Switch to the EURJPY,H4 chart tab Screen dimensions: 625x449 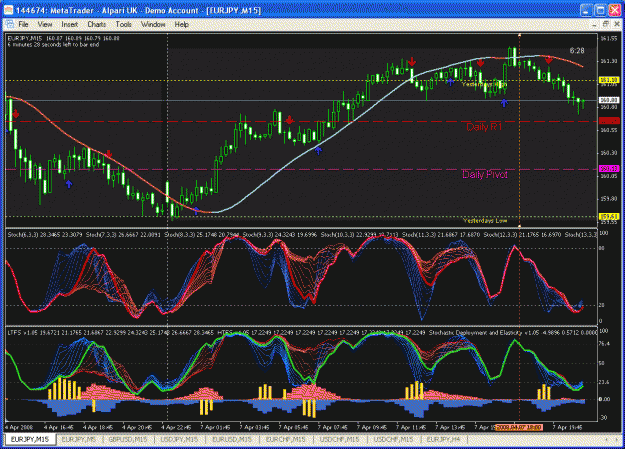(x=443, y=439)
